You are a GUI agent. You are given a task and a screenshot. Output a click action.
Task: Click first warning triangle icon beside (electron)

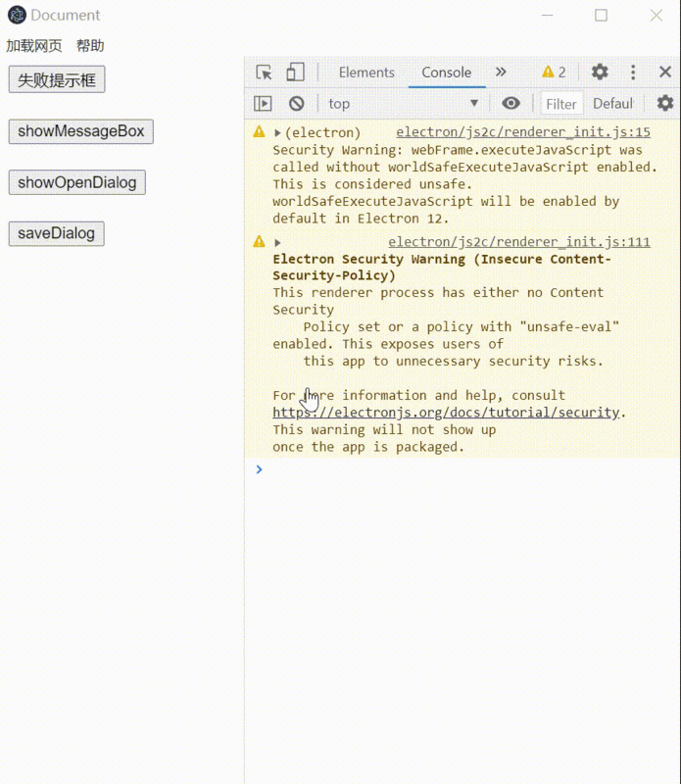point(259,132)
